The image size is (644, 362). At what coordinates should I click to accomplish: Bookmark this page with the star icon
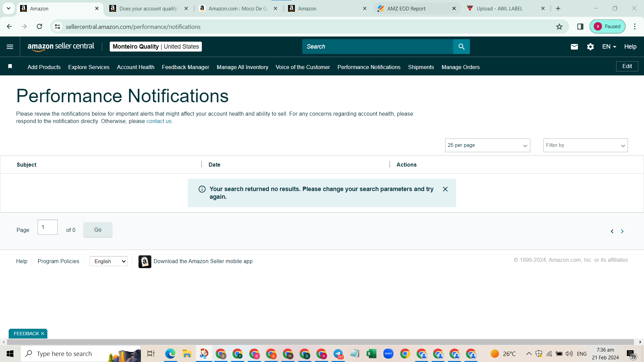click(559, 26)
